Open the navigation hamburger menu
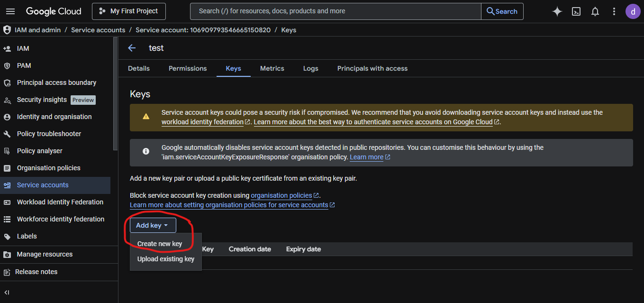Viewport: 644px width, 303px height. pos(10,11)
